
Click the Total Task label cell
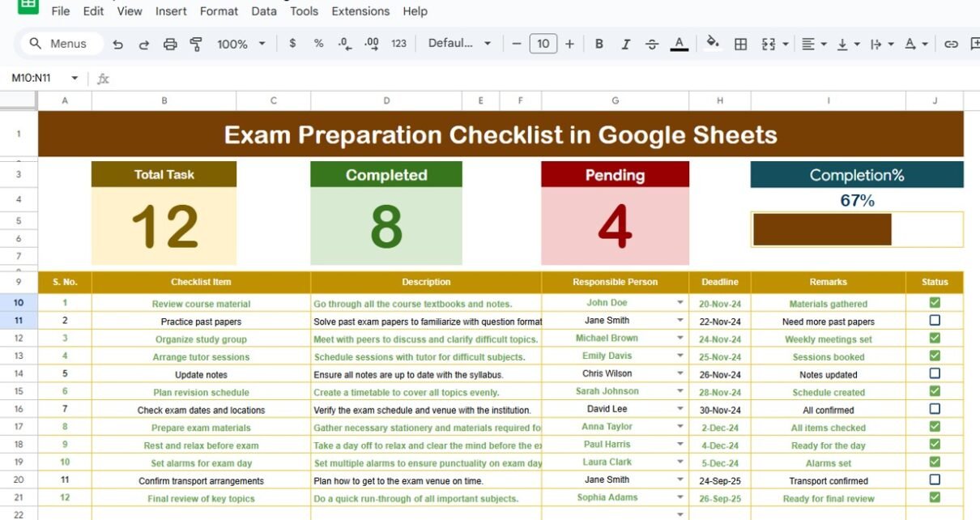click(x=164, y=174)
